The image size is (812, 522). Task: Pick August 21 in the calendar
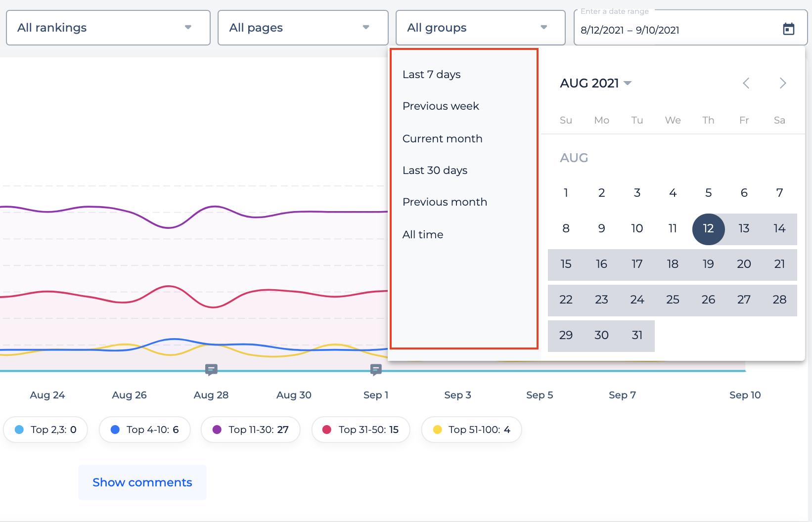pyautogui.click(x=779, y=264)
